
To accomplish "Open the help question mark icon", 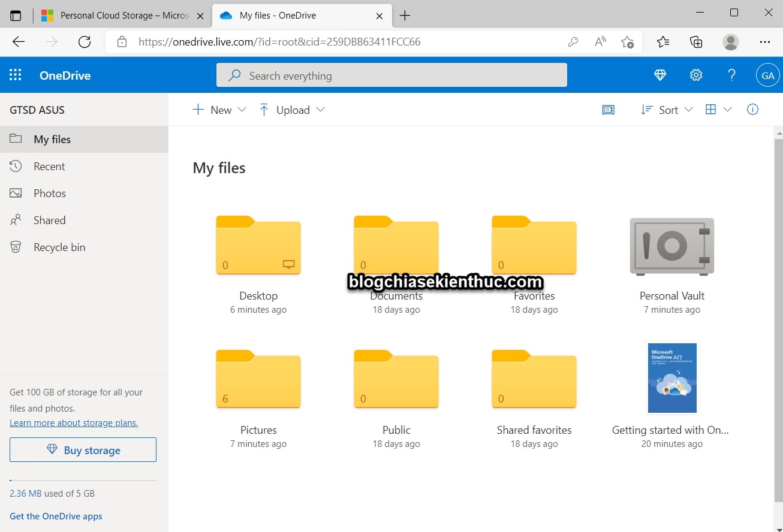I will pos(731,75).
